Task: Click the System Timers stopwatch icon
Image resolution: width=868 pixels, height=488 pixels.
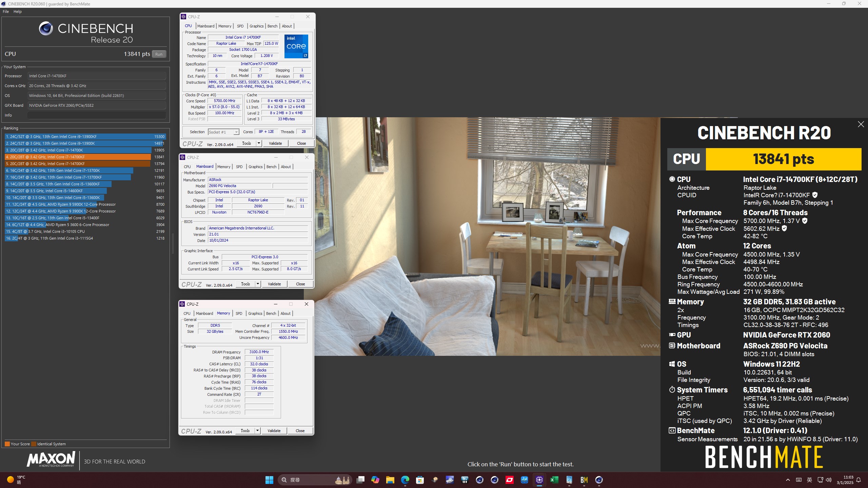Action: [672, 390]
